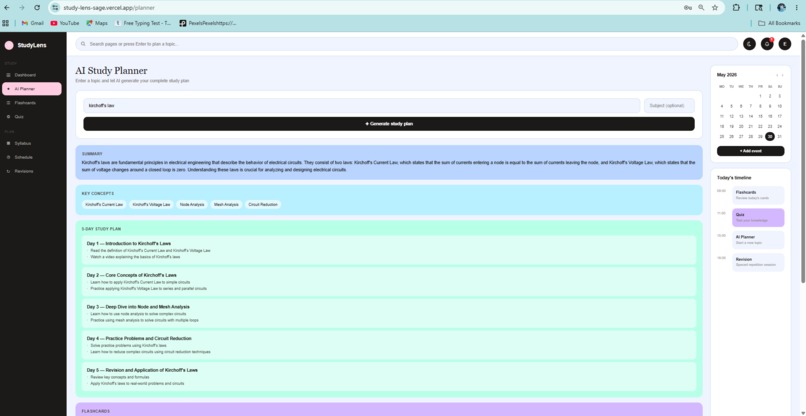Open the Pexels bookmark

click(208, 23)
